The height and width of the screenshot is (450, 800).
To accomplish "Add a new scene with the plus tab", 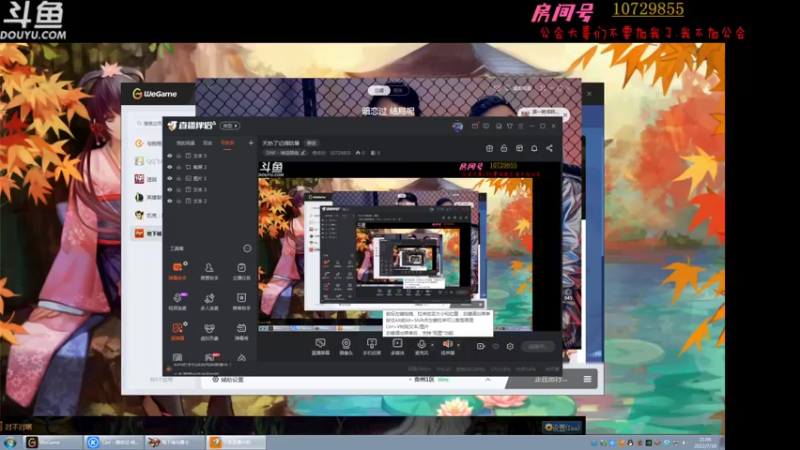I will point(251,143).
